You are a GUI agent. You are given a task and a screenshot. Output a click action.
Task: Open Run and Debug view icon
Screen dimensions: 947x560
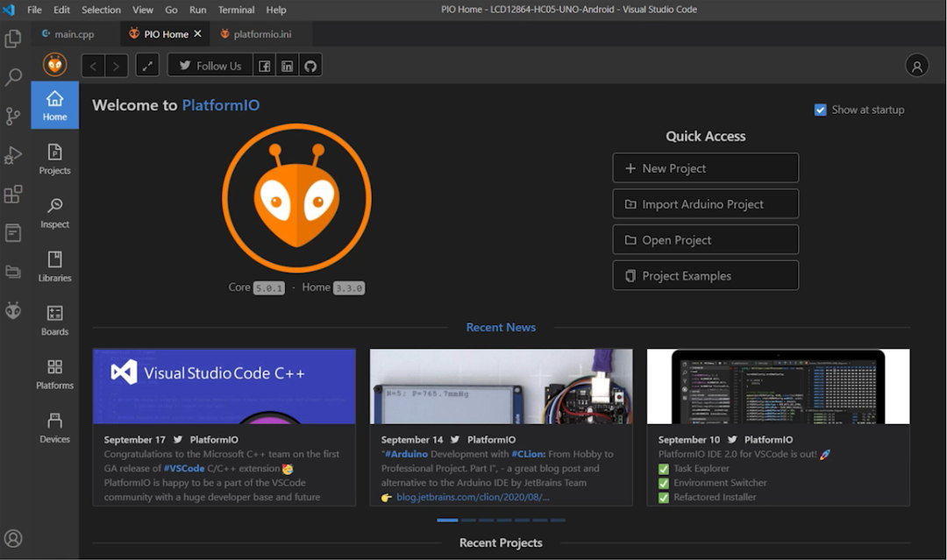(x=12, y=156)
